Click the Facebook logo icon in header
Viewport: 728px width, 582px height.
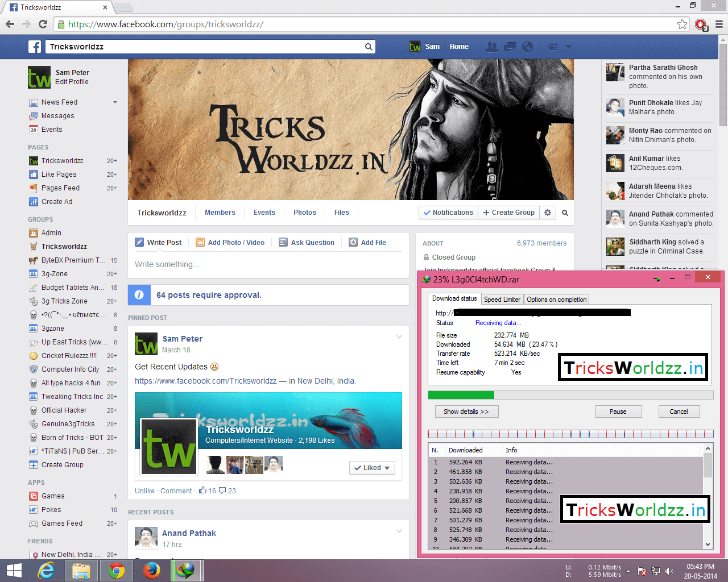[35, 47]
